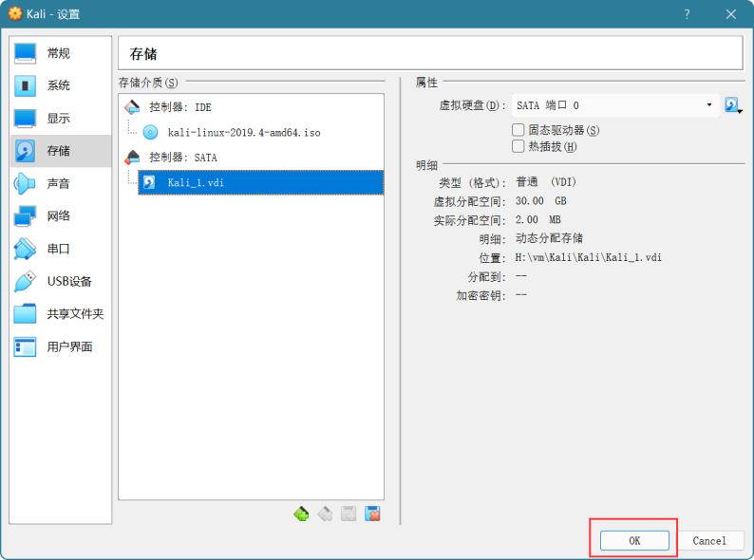Click the hard disk icon of Kali_1.vdi

point(149,182)
